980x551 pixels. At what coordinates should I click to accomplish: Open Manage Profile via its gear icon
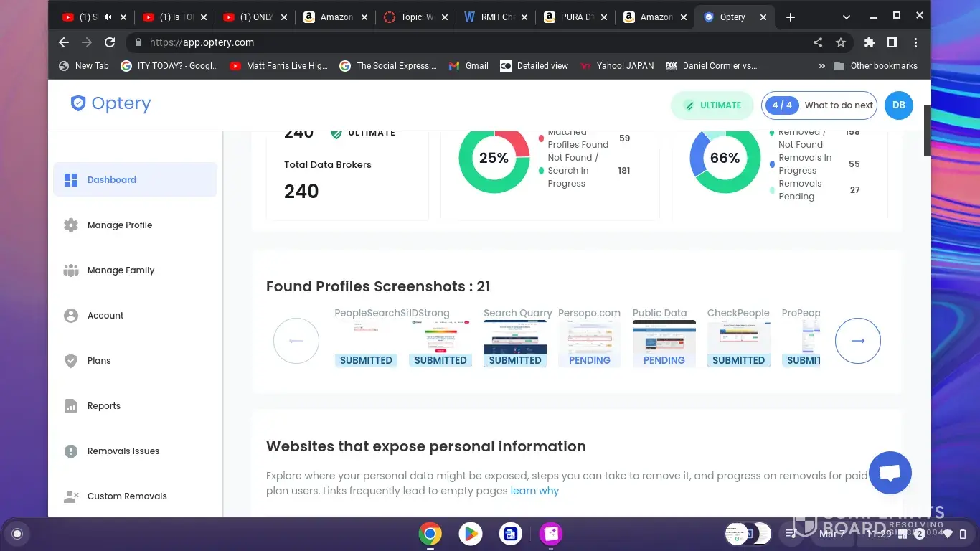pos(71,225)
